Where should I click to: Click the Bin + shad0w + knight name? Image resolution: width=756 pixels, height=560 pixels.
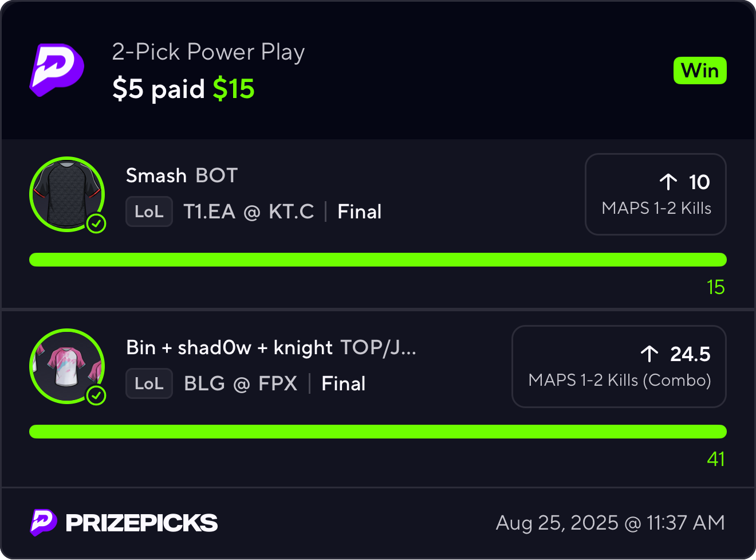[229, 347]
